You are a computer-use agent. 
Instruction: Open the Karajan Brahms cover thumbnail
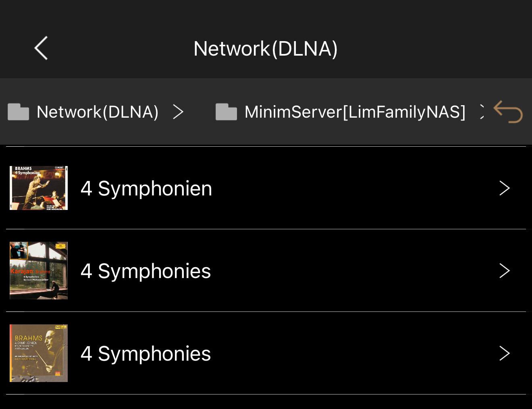[39, 270]
